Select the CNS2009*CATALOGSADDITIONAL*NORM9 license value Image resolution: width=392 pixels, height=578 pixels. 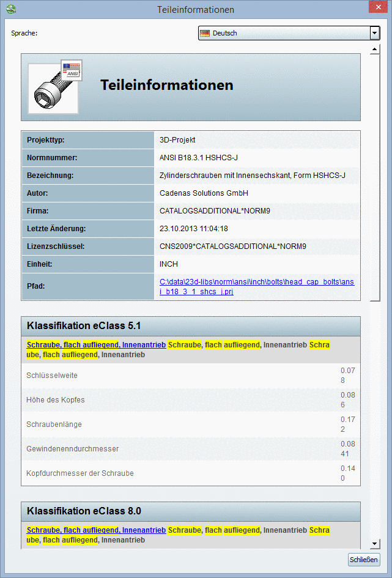point(232,246)
